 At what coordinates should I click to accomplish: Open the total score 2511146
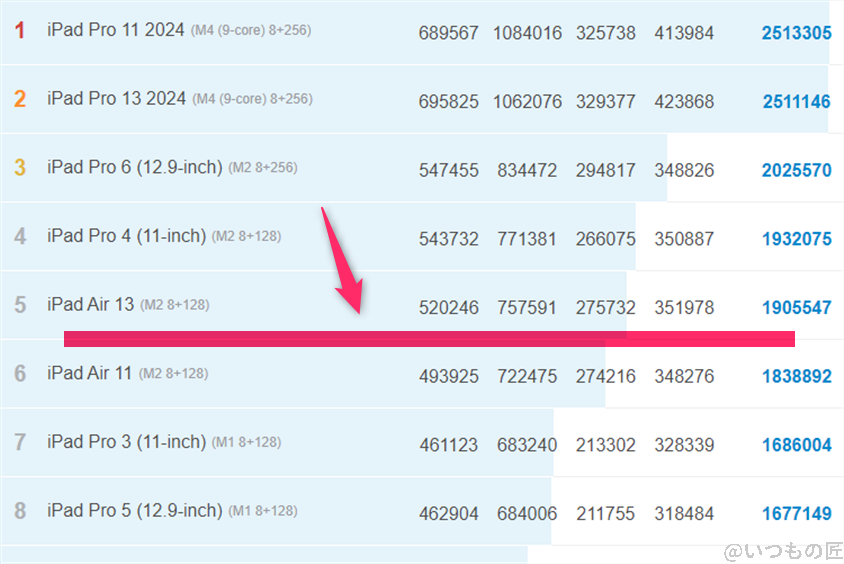coord(796,101)
